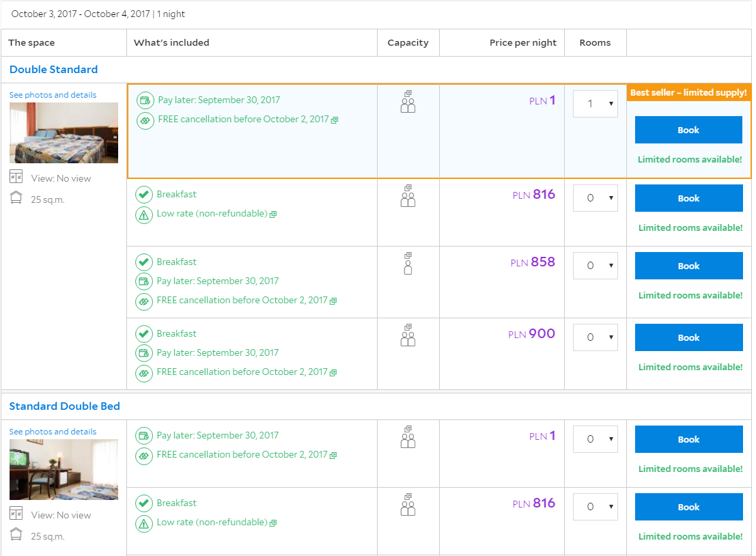Click single-person capacity icon in PLN 858 row
Viewport: 756px width, 556px height.
408,264
